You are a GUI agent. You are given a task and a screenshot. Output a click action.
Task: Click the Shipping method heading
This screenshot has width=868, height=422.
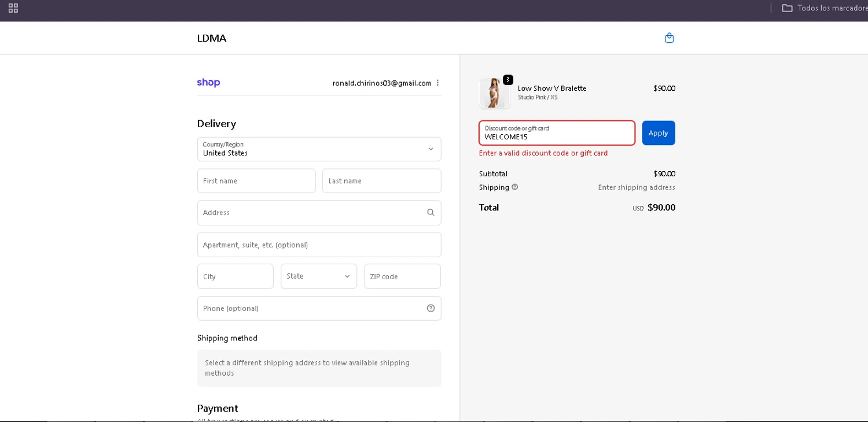(x=227, y=338)
